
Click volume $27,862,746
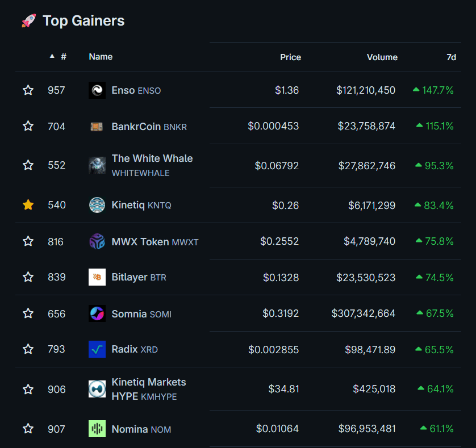click(367, 165)
